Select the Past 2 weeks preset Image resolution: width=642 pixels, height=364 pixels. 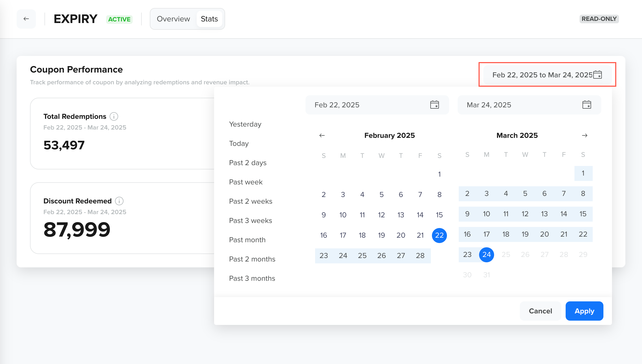point(251,201)
